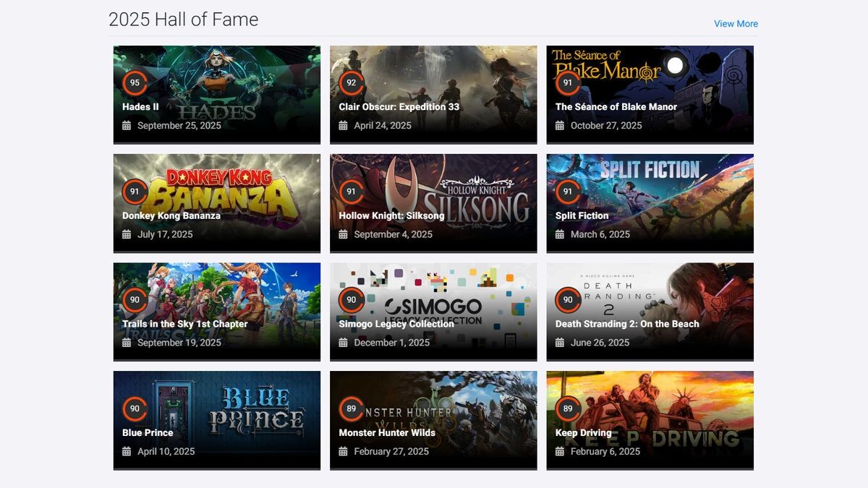
Task: Click calendar icon next to September 25, 2025
Action: [x=127, y=126]
